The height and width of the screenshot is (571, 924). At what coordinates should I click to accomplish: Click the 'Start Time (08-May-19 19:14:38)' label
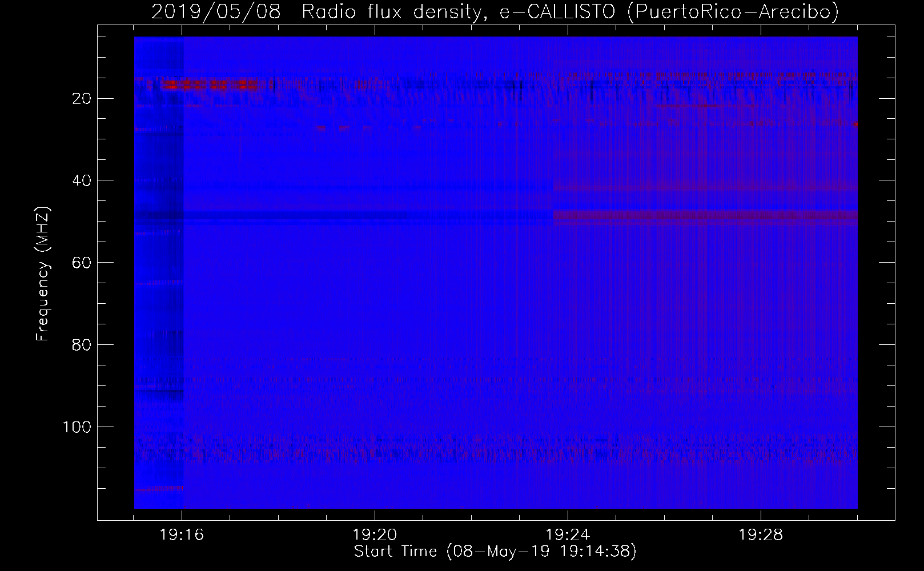(x=495, y=552)
